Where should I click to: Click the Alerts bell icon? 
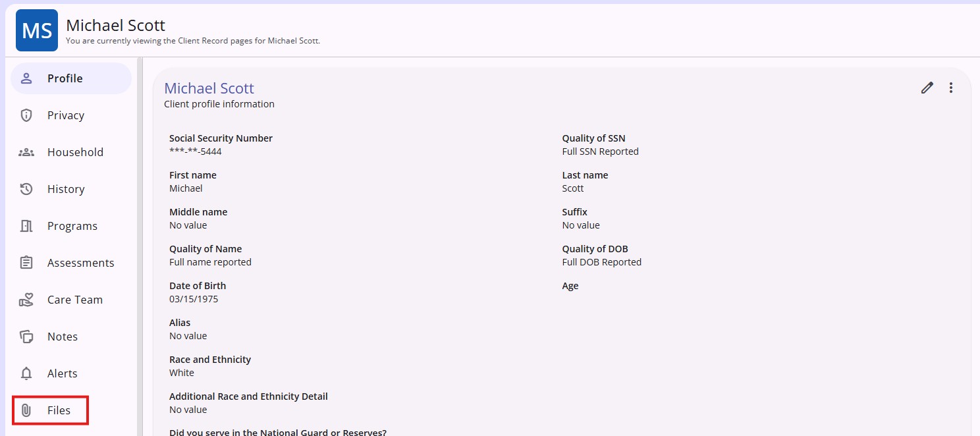click(26, 373)
